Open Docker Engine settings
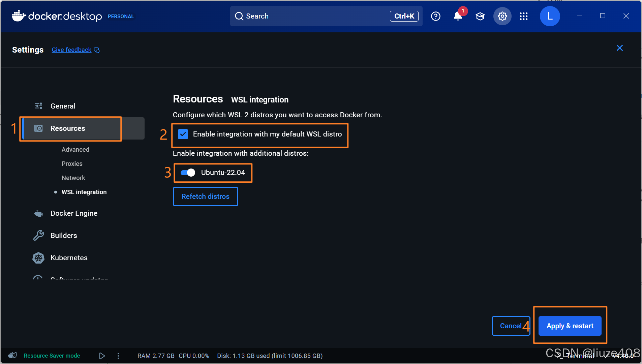The image size is (642, 364). point(74,213)
